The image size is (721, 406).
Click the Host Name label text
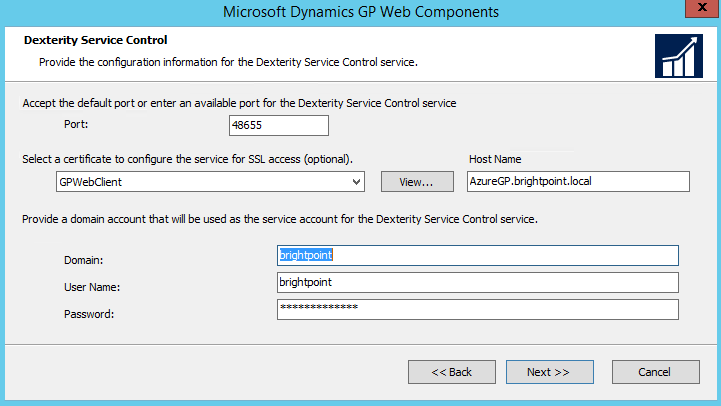pyautogui.click(x=495, y=159)
